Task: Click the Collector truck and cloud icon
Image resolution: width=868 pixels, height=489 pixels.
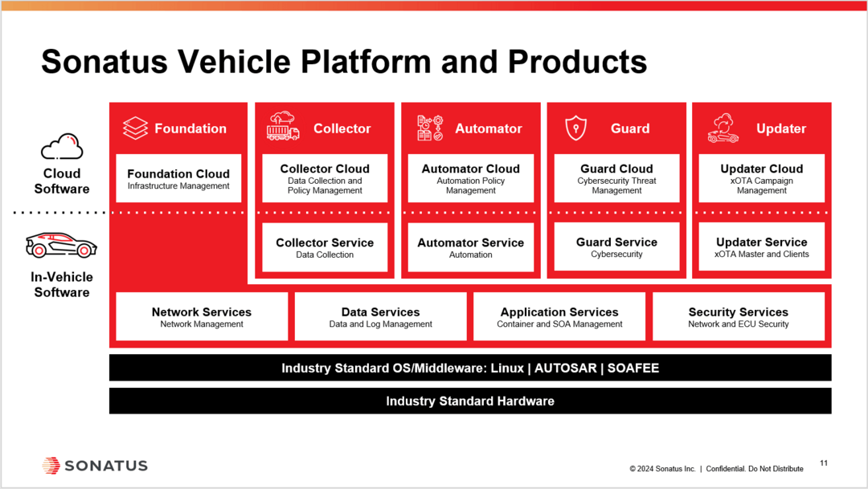Action: tap(283, 125)
